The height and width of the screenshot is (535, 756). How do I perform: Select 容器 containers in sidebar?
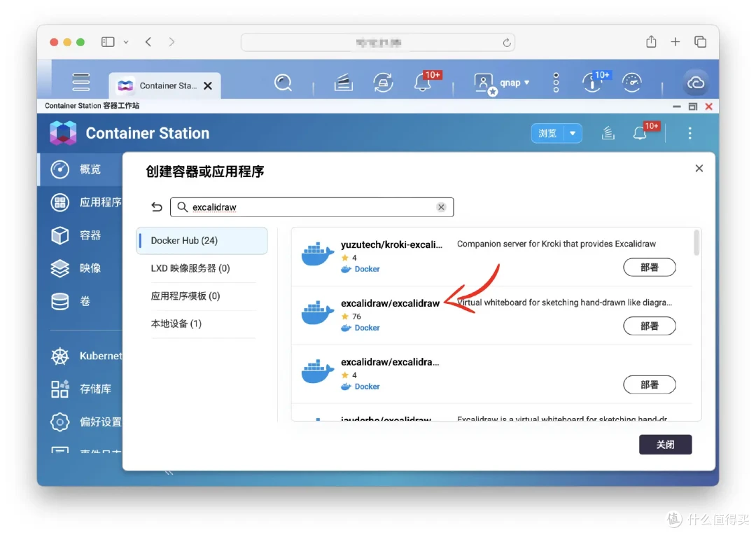(x=80, y=235)
